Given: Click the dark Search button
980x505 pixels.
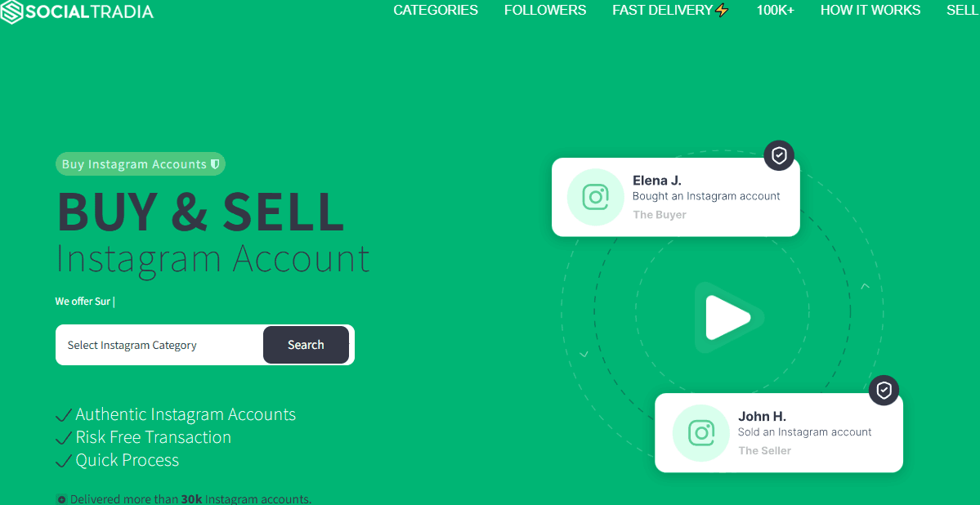Looking at the screenshot, I should pos(306,344).
